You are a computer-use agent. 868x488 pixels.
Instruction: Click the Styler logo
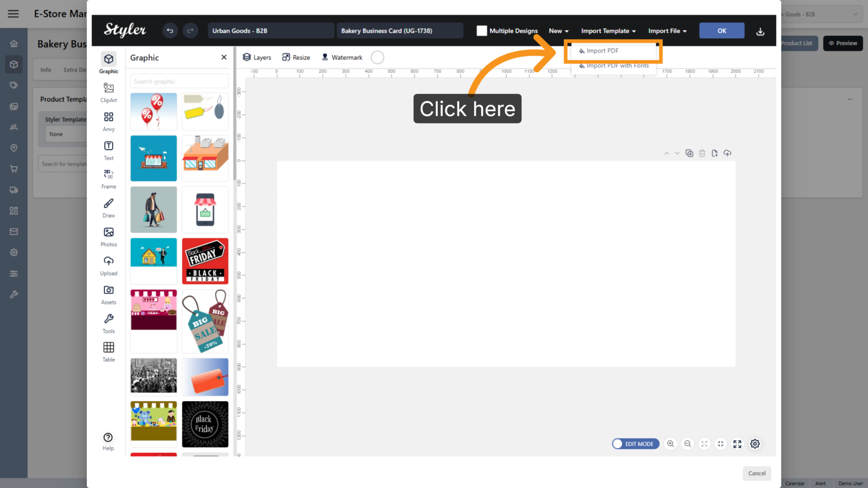click(x=125, y=30)
